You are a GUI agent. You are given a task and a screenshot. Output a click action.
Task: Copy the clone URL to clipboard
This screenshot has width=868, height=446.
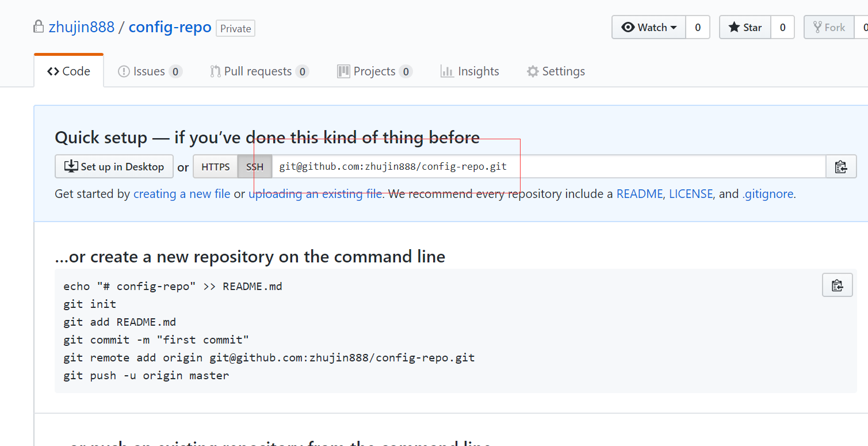pyautogui.click(x=841, y=166)
